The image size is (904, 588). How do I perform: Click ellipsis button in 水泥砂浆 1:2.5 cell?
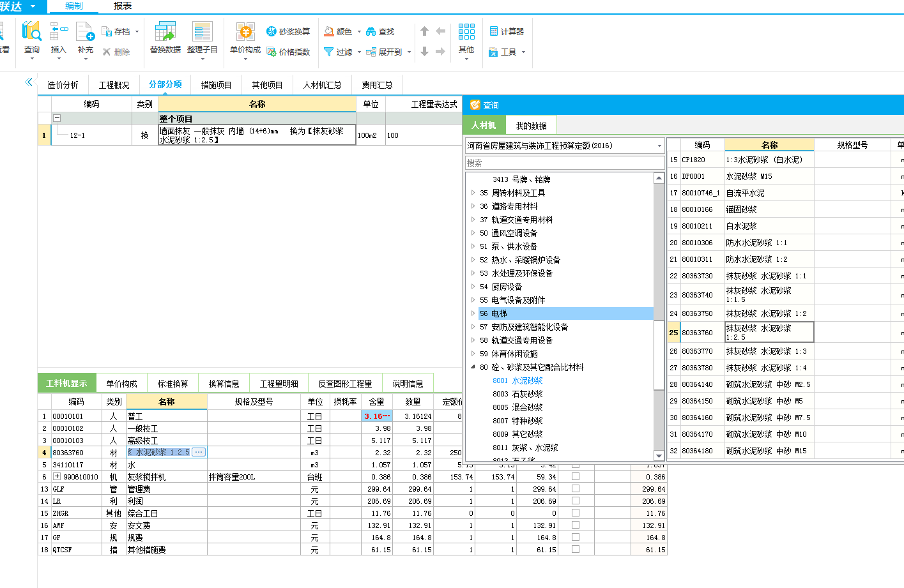point(199,452)
